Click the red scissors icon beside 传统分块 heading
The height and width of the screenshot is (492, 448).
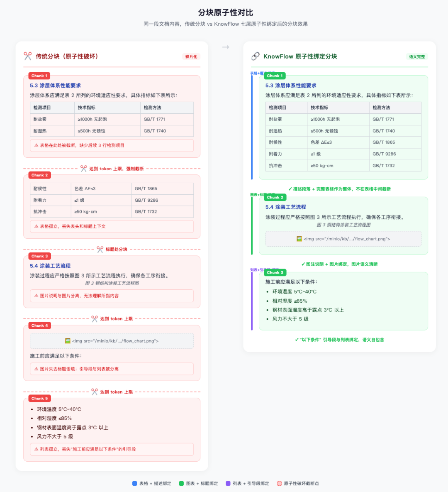click(27, 56)
